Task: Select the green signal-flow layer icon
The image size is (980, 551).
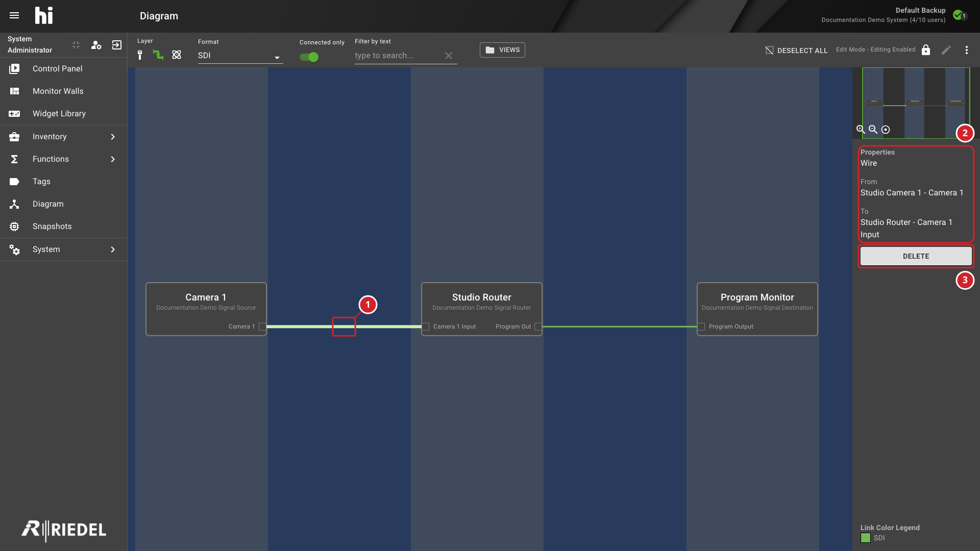Action: tap(158, 55)
